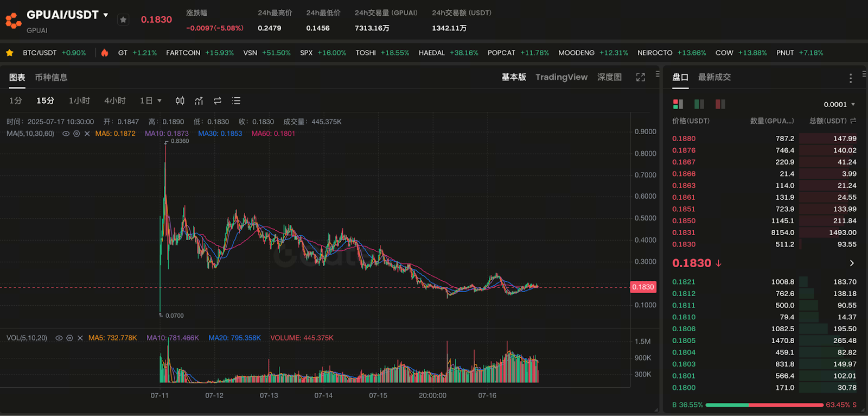Viewport: 868px width, 416px height.
Task: Open the 最新成交 tab
Action: click(714, 77)
